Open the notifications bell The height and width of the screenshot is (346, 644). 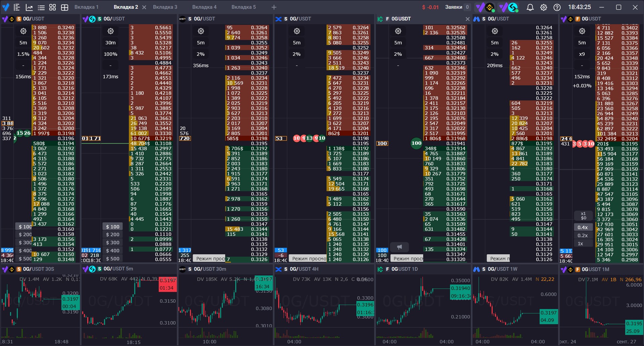pos(530,7)
